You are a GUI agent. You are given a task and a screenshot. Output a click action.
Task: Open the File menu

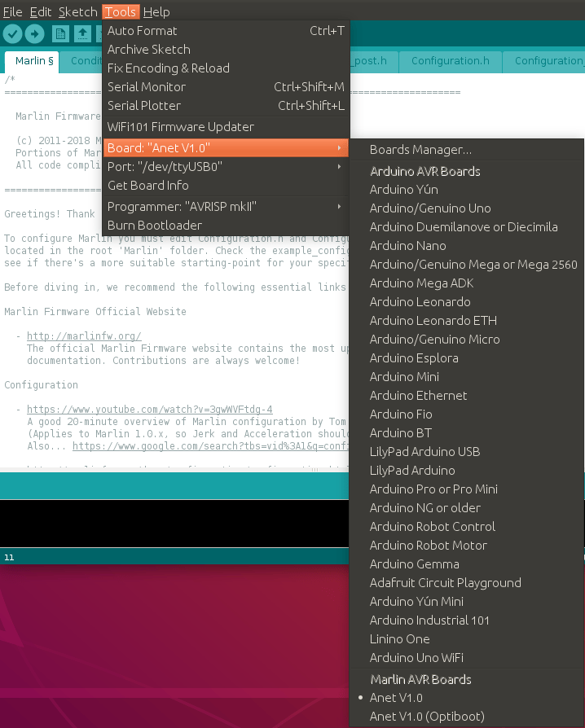12,11
